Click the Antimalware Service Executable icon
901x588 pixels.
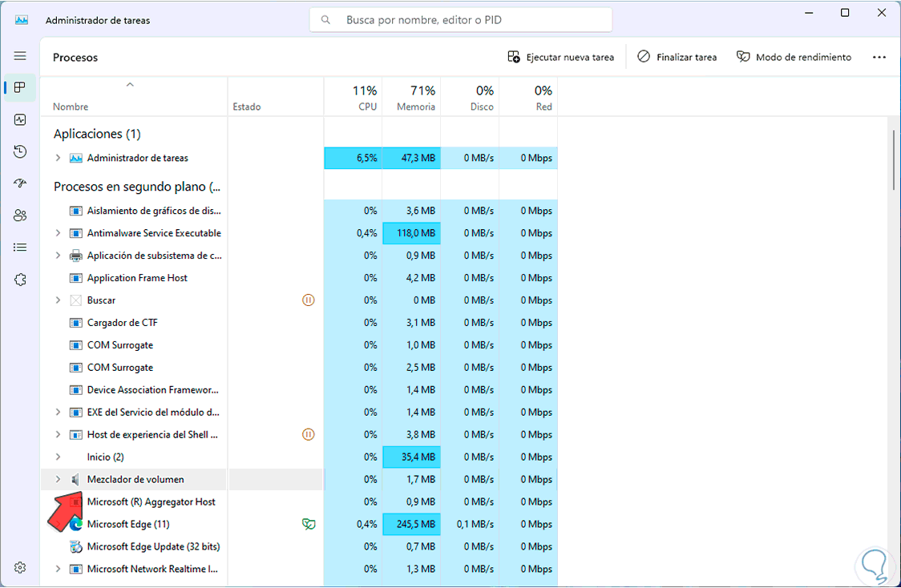(x=76, y=233)
